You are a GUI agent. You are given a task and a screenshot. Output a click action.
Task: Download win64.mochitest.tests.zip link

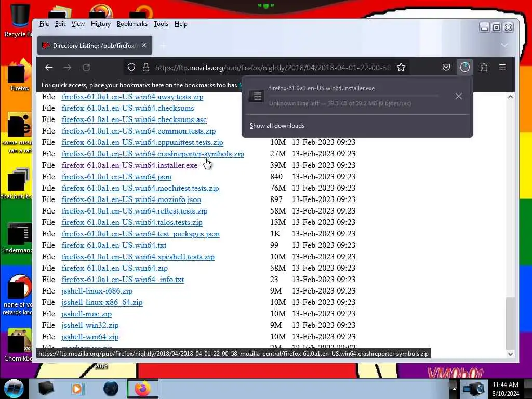pyautogui.click(x=140, y=188)
